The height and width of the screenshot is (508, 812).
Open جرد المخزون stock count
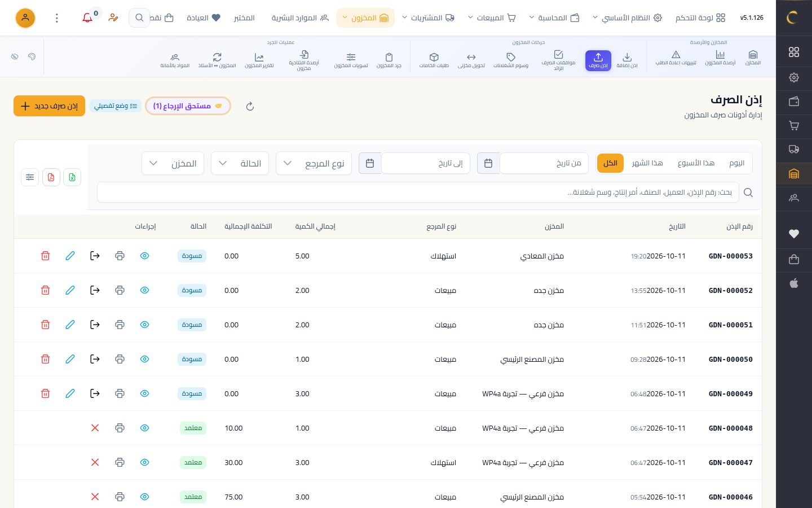click(x=389, y=60)
